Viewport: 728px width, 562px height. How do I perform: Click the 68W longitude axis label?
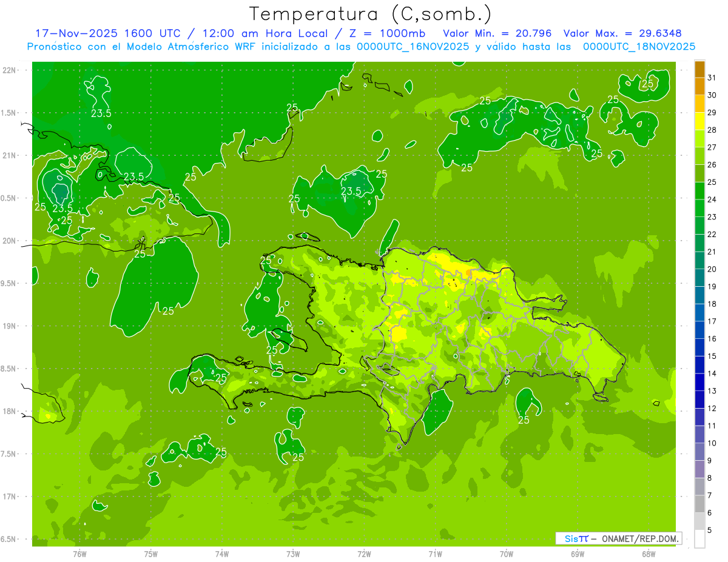pos(649,554)
